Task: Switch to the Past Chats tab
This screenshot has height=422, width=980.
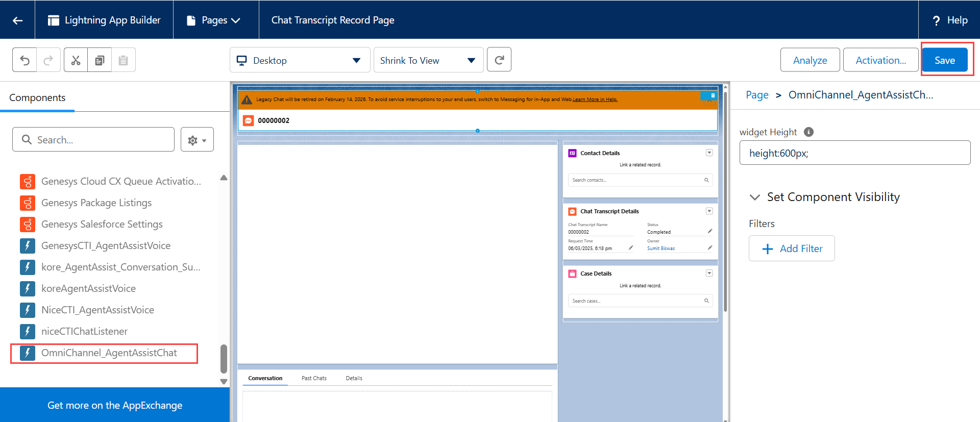Action: 314,378
